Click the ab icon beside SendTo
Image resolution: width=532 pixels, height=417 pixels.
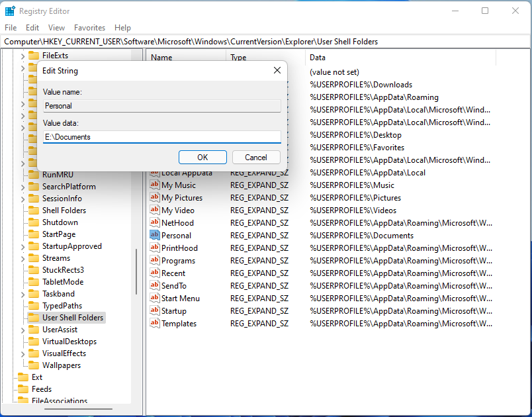tap(155, 286)
